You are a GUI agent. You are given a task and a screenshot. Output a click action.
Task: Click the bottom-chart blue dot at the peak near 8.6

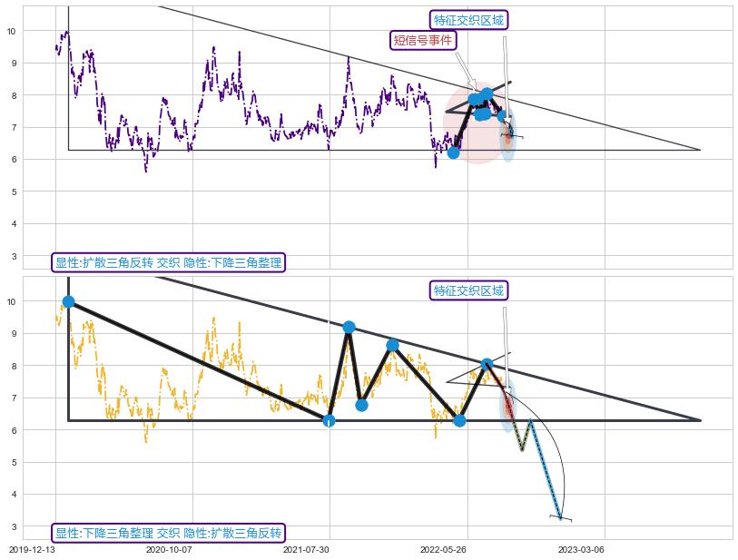tap(392, 345)
